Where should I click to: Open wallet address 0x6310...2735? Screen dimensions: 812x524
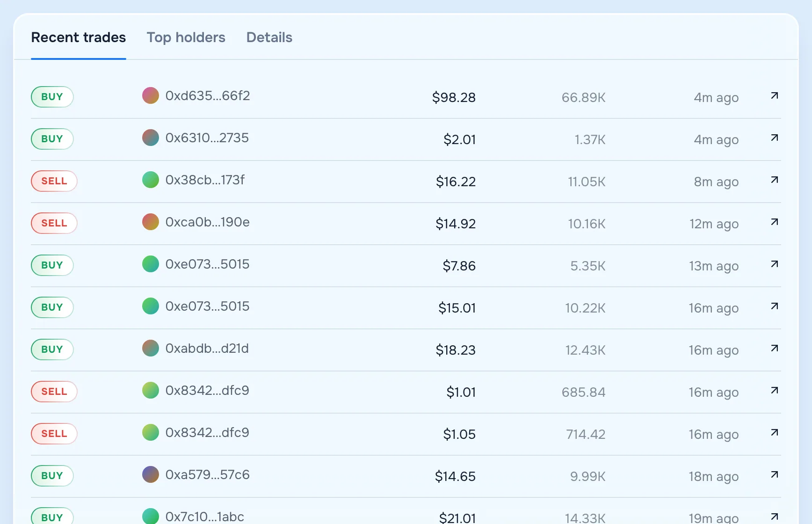207,138
